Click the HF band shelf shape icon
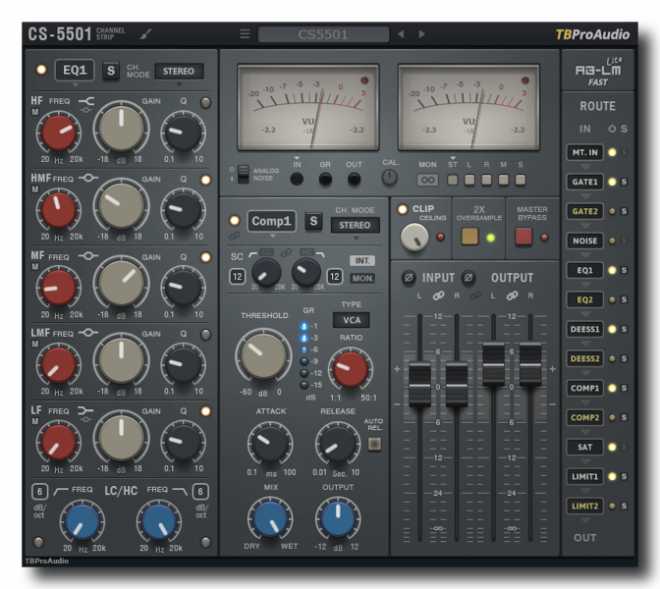Image resolution: width=660 pixels, height=589 pixels. [86, 101]
